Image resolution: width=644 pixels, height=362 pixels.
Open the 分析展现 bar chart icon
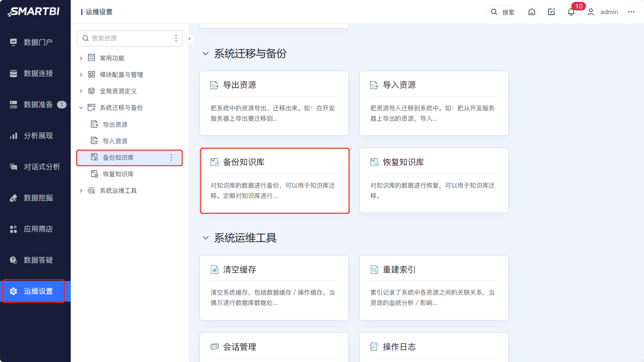(14, 135)
